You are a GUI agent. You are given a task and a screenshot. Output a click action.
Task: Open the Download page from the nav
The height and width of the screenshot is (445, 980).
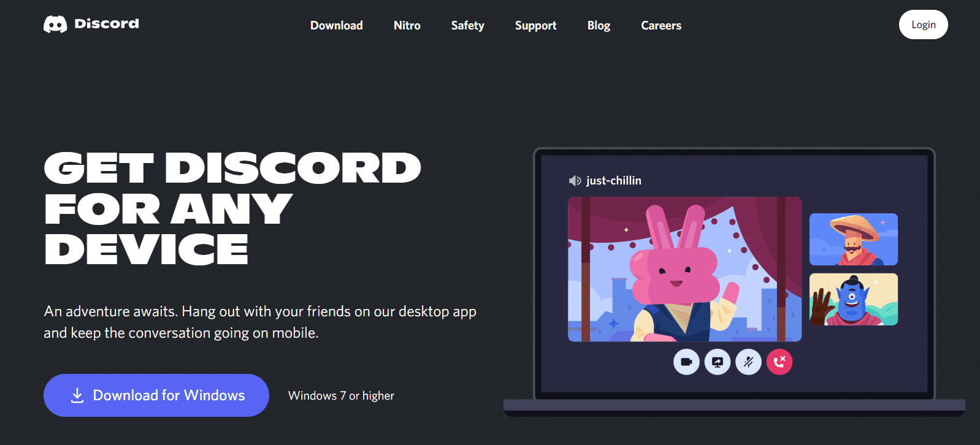pos(336,25)
